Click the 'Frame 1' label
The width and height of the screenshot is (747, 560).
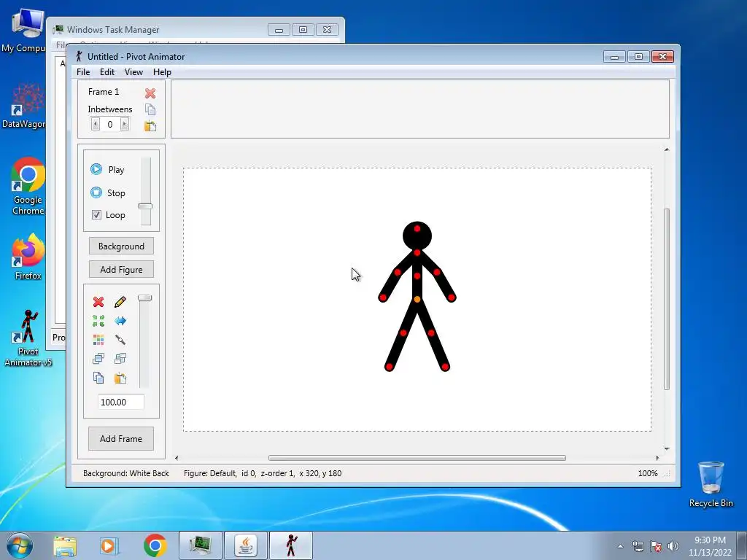pyautogui.click(x=104, y=92)
